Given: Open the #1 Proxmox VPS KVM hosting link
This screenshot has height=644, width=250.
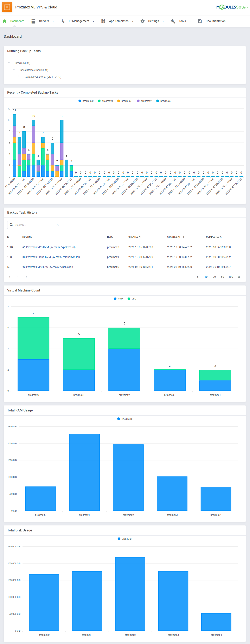Looking at the screenshot, I should (x=49, y=247).
